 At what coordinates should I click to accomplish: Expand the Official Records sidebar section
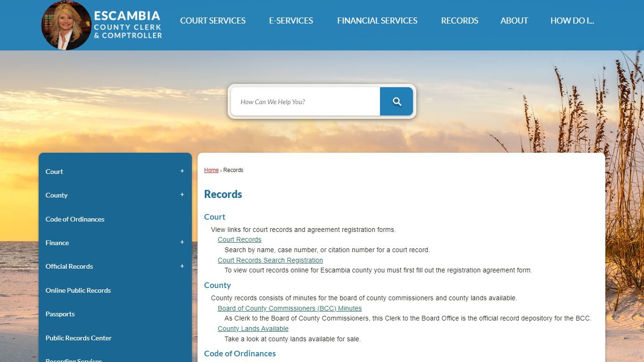[x=182, y=266]
